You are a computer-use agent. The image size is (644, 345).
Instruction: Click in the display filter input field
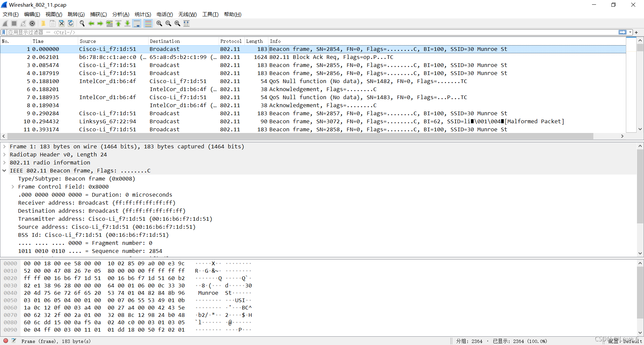[x=312, y=32]
